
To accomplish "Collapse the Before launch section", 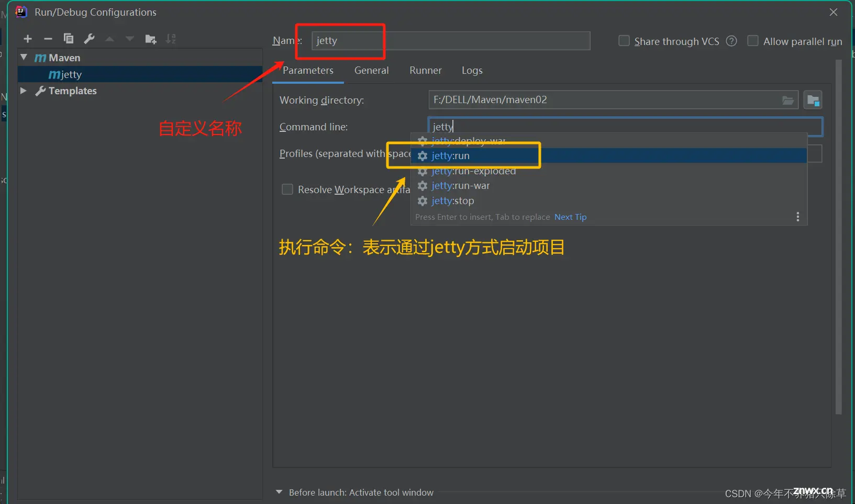I will tap(279, 492).
